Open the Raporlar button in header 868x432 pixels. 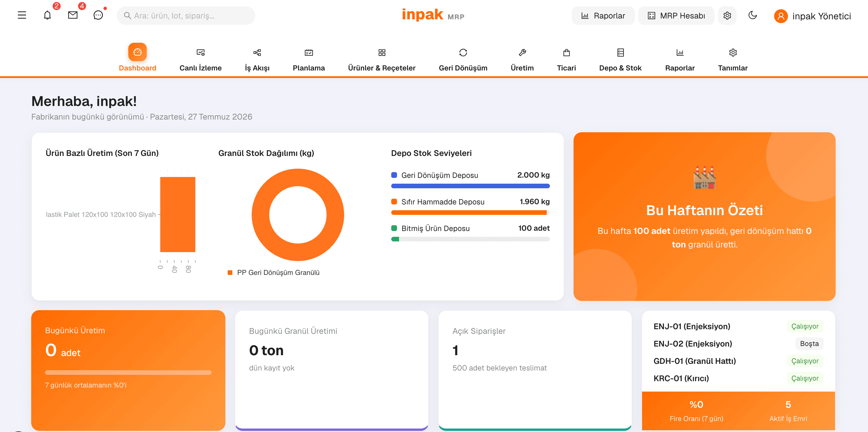603,16
